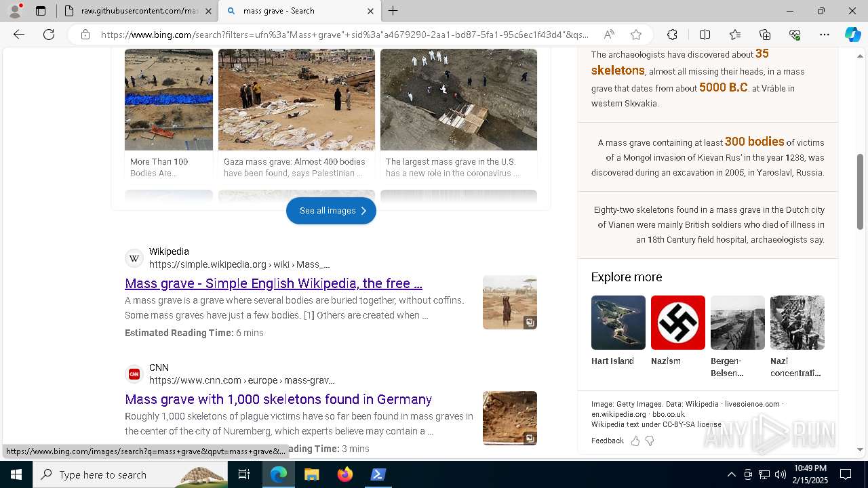868x488 pixels.
Task: Click the Feedback link
Action: click(x=607, y=441)
